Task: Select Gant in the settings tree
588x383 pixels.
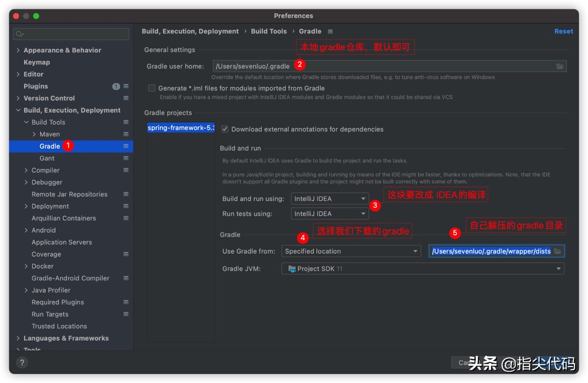Action: pyautogui.click(x=47, y=159)
